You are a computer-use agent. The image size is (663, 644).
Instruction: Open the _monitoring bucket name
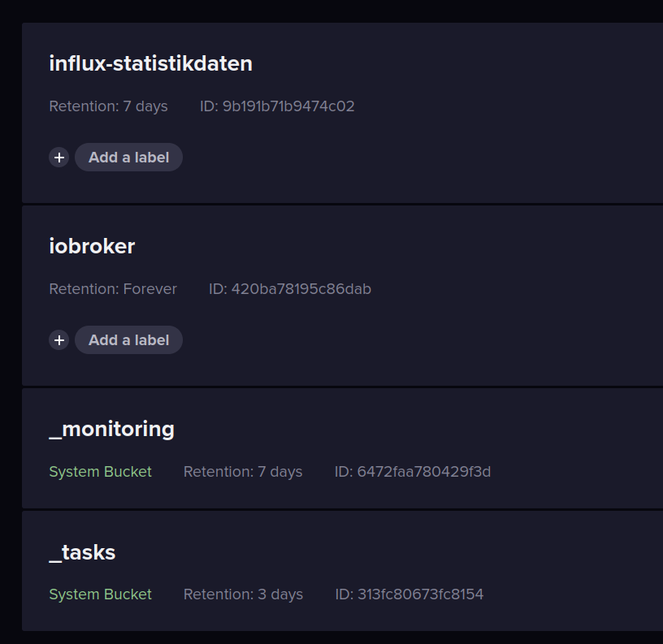111,429
